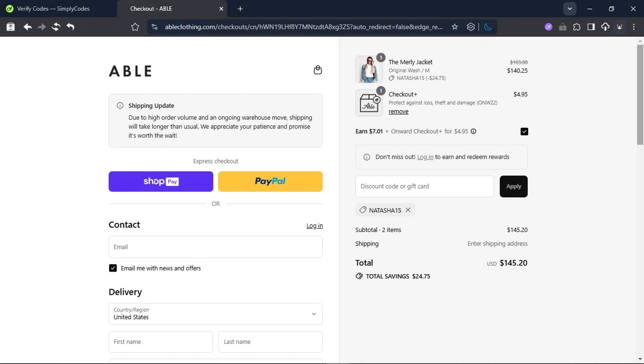The width and height of the screenshot is (644, 364).
Task: Click the Log in link beside Contact
Action: [315, 226]
